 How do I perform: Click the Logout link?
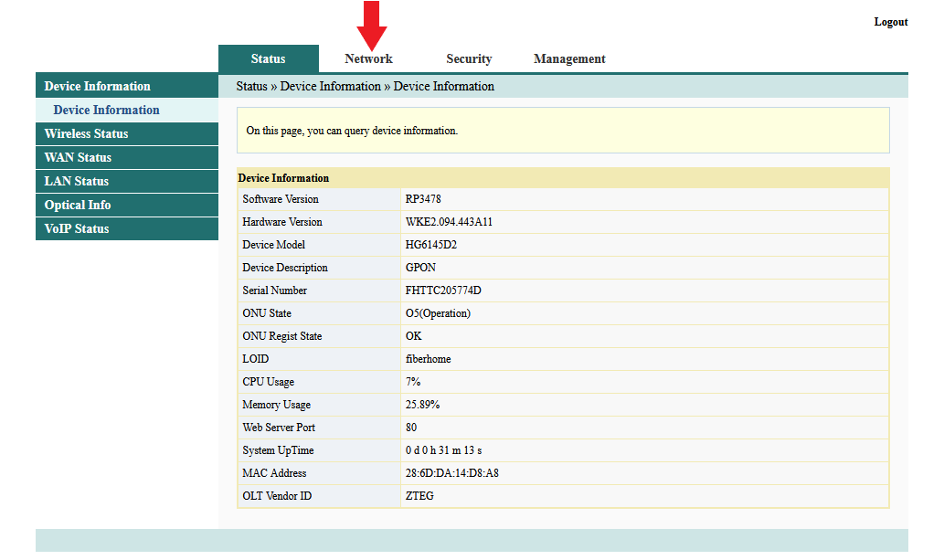click(x=890, y=22)
